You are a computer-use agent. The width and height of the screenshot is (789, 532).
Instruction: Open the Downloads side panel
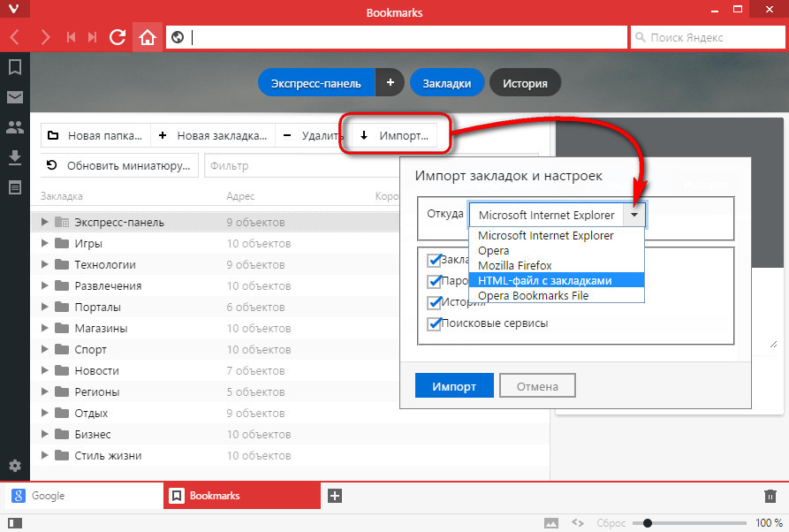[15, 157]
